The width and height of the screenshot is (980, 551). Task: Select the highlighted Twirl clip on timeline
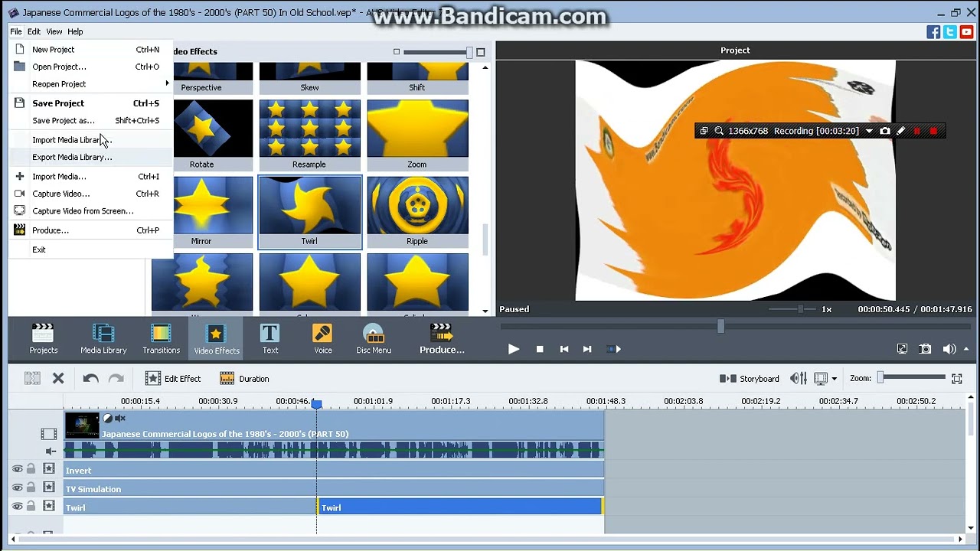pos(459,507)
